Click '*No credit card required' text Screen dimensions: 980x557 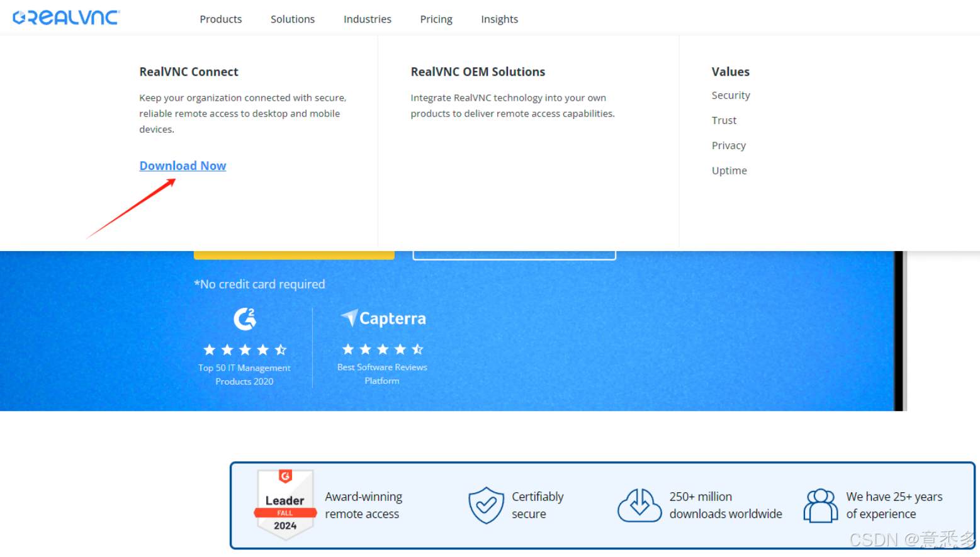pyautogui.click(x=259, y=284)
